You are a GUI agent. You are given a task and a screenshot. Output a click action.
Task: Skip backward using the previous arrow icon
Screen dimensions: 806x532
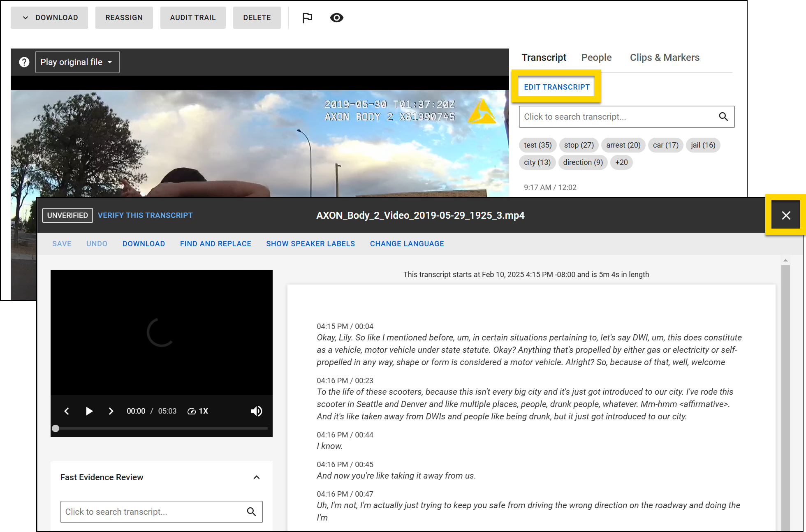click(x=67, y=411)
